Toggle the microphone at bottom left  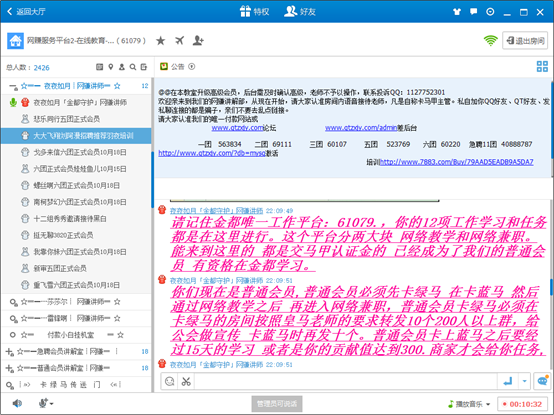(x=46, y=403)
